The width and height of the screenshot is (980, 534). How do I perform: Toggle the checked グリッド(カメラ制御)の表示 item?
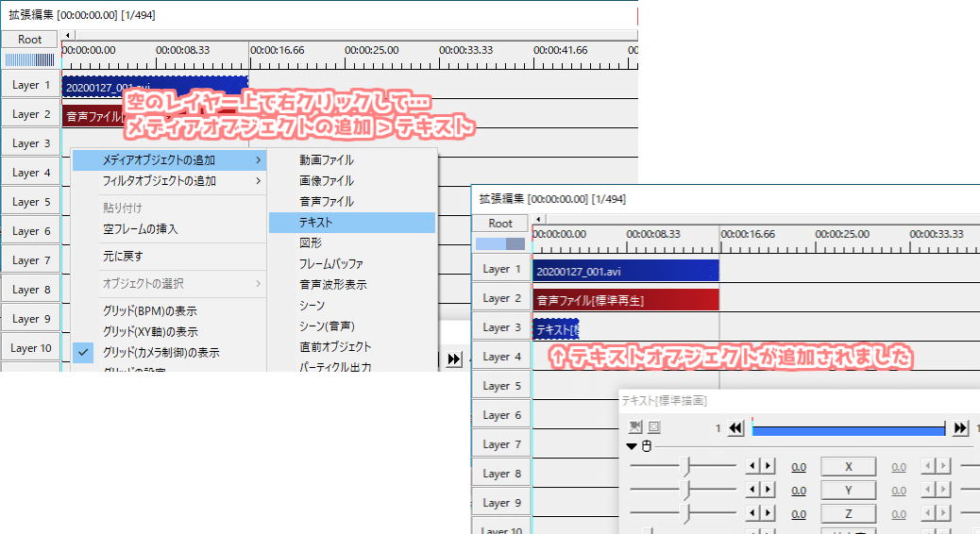click(161, 352)
